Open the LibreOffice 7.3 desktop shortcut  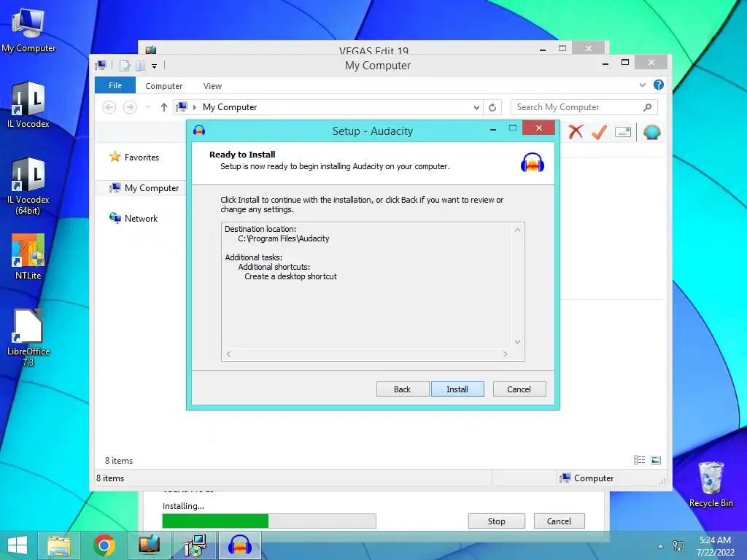click(x=28, y=338)
